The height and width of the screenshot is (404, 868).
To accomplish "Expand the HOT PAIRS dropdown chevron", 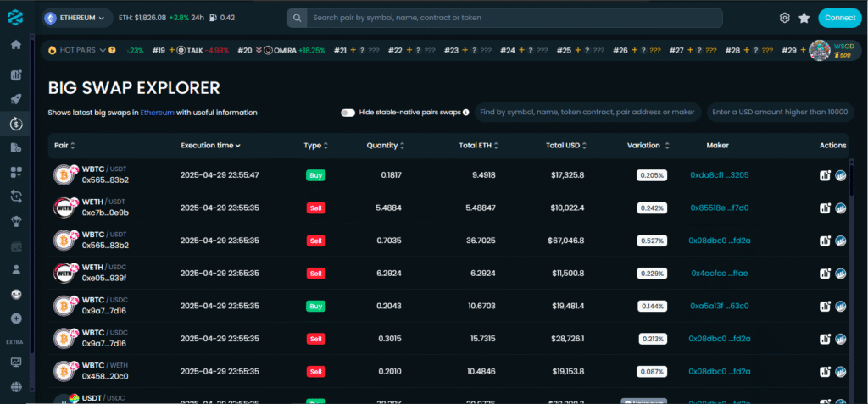I will [103, 50].
